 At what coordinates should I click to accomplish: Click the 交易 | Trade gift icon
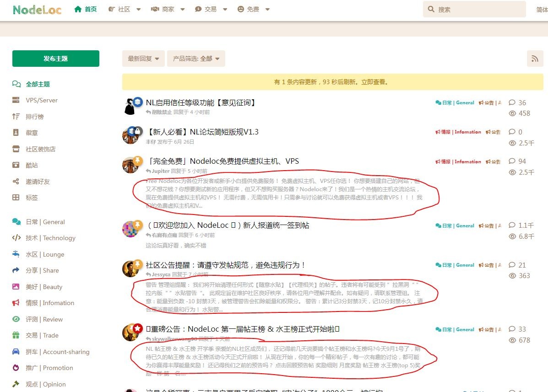[16, 335]
